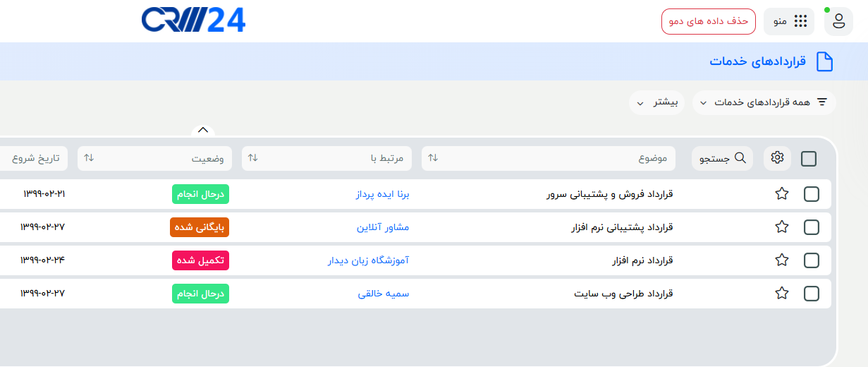
Task: Click the حذف داده های دمو button
Action: pos(708,21)
